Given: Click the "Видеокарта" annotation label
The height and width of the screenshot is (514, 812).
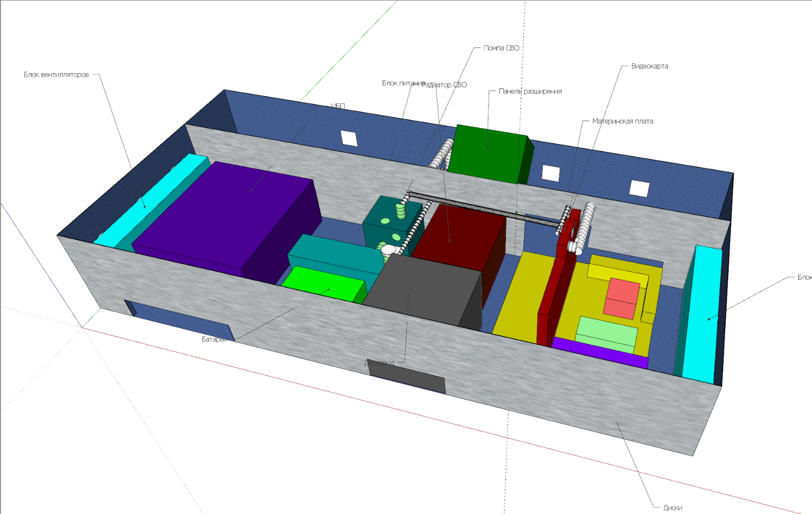Looking at the screenshot, I should (x=649, y=66).
